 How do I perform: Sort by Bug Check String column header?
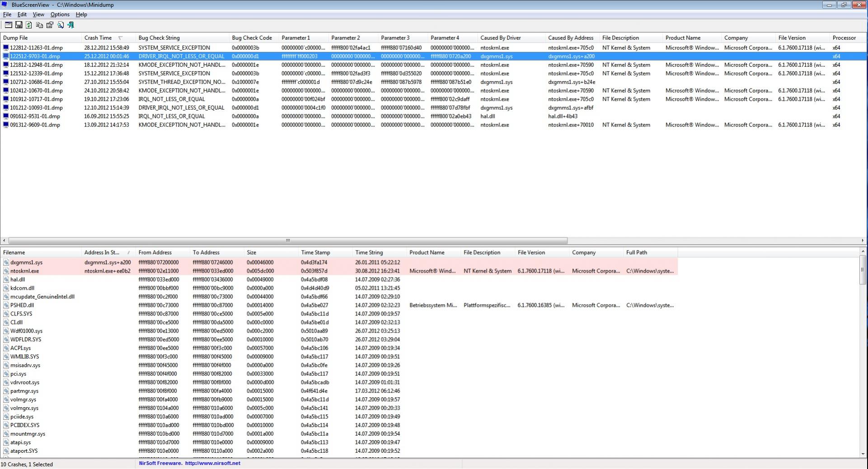[x=182, y=38]
